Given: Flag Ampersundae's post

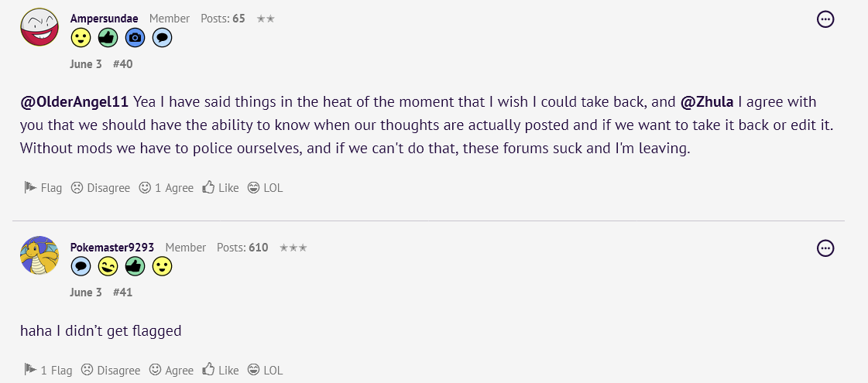Looking at the screenshot, I should point(43,187).
